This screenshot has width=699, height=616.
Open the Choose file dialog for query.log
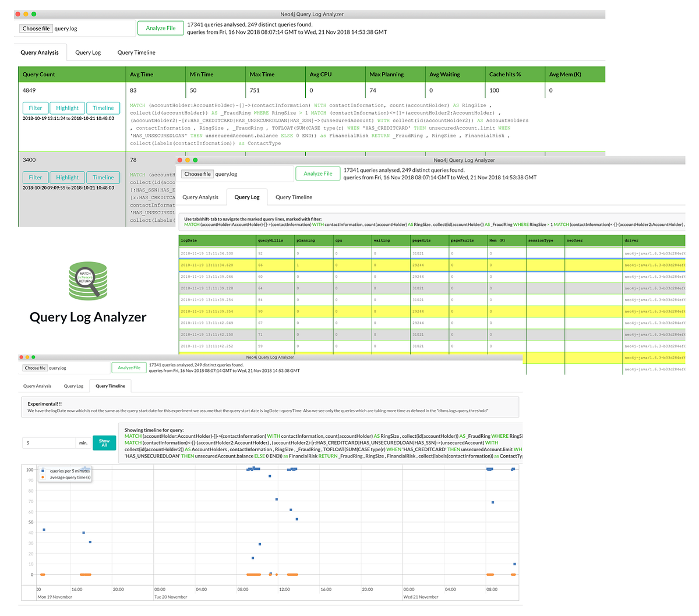(35, 27)
